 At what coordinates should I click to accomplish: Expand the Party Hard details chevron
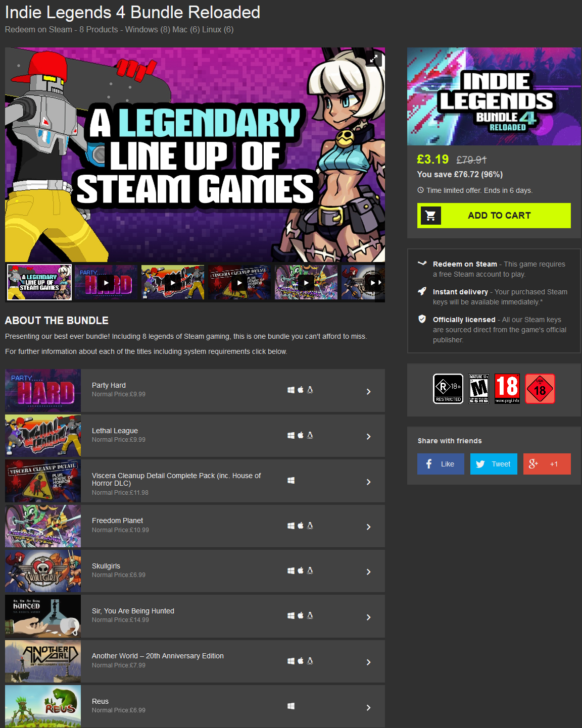coord(369,392)
